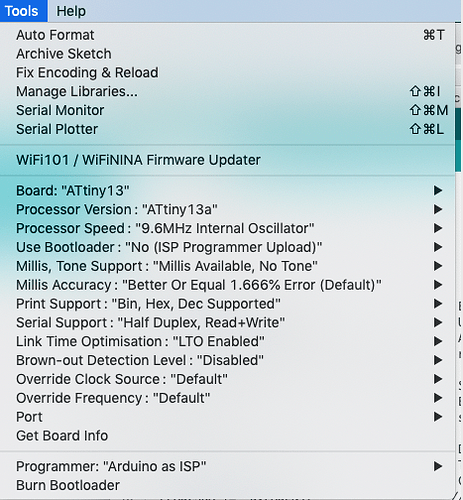Expand the Processor Version submenu arrow
This screenshot has height=500, width=463.
click(x=438, y=209)
